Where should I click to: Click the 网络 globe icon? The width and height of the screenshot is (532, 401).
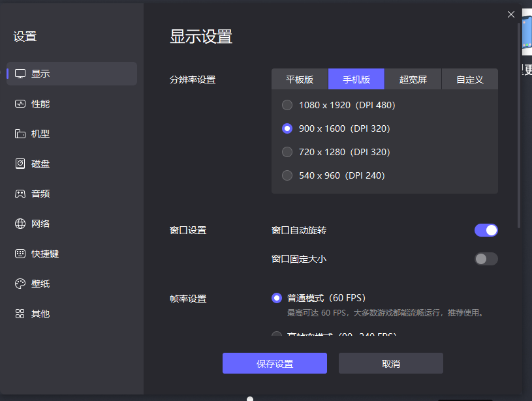coord(20,224)
